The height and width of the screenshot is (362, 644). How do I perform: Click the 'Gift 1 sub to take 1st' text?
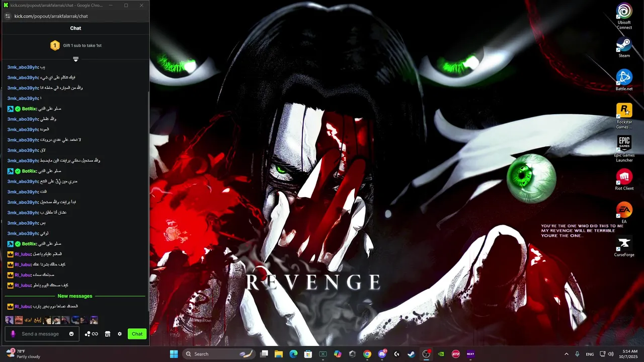pos(83,45)
